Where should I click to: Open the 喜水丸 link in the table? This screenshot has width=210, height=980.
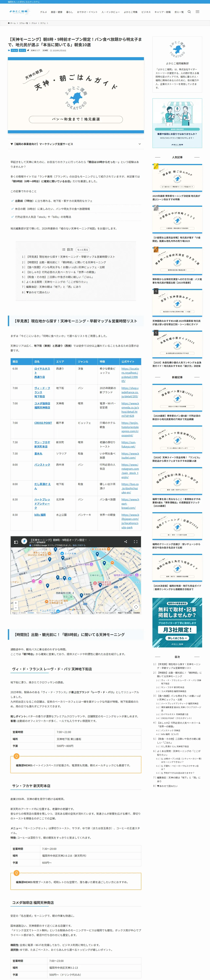38,453
